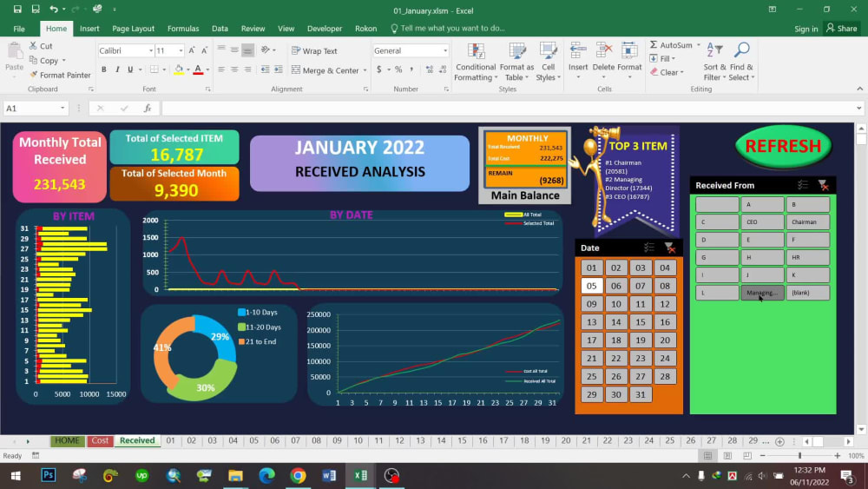Select CEO in Received From slicer
This screenshot has width=868, height=489.
click(762, 221)
